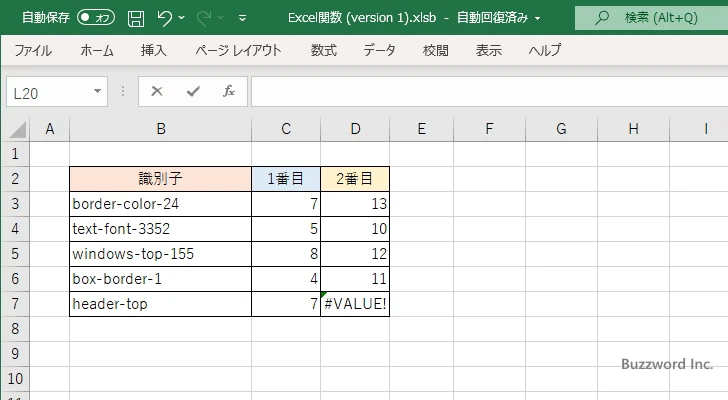Click the greyed Redo arrow icon
Screen dimensions: 728x400
coord(203,18)
